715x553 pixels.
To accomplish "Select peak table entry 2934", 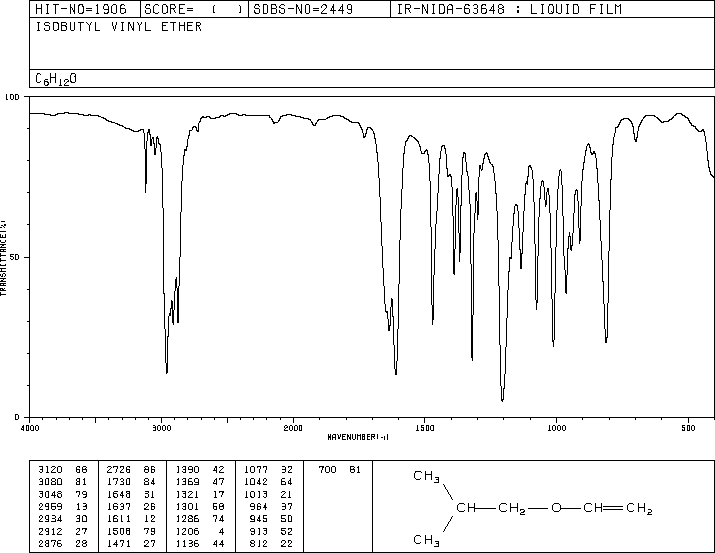I will (50, 519).
